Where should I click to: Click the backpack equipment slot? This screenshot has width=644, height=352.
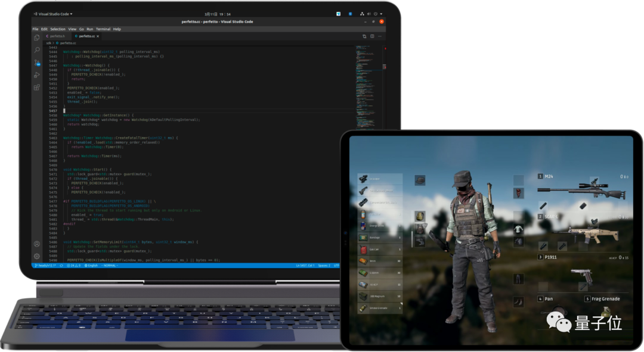420,216
